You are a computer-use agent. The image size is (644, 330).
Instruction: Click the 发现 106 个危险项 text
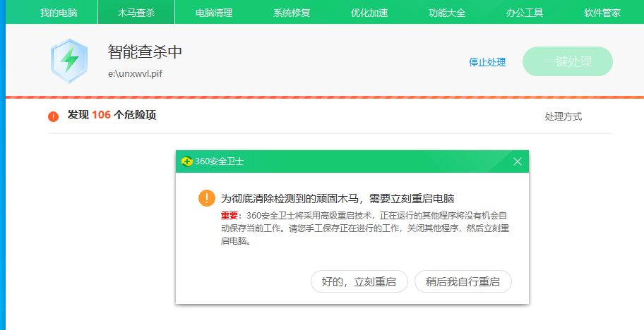coord(112,115)
